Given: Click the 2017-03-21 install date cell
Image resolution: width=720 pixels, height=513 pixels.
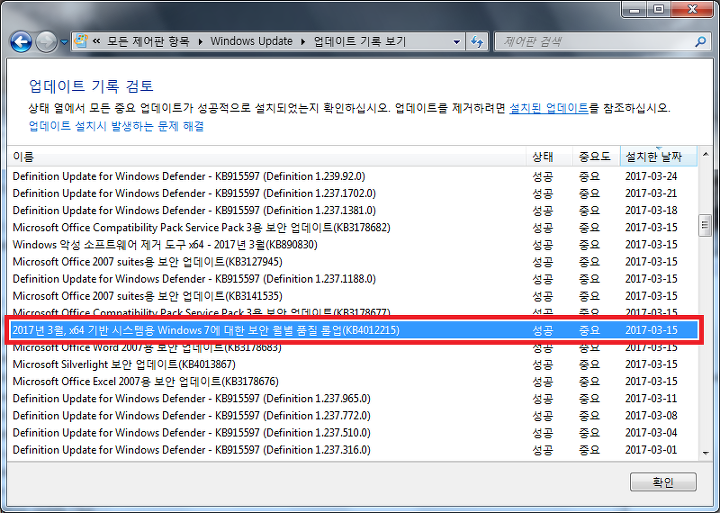Looking at the screenshot, I should point(651,193).
